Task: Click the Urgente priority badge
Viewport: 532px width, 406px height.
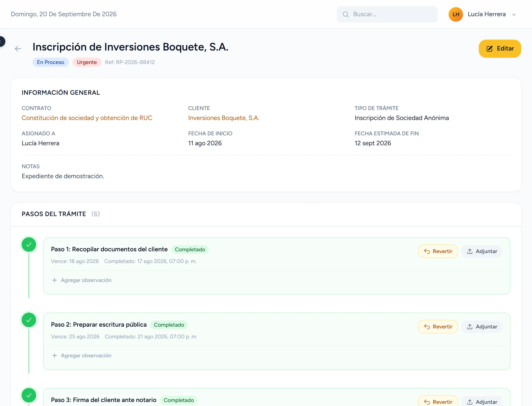Action: point(87,62)
